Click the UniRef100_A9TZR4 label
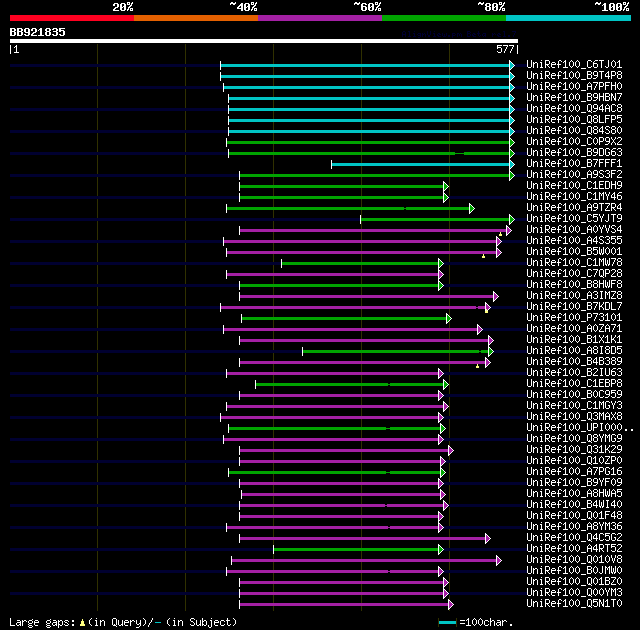640x630 pixels. tap(574, 208)
